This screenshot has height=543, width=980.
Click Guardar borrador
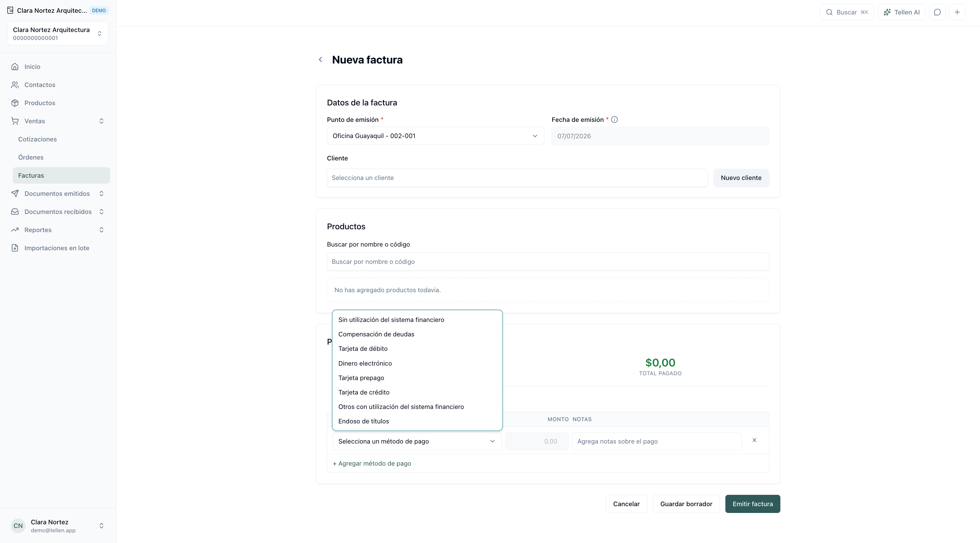coord(686,504)
